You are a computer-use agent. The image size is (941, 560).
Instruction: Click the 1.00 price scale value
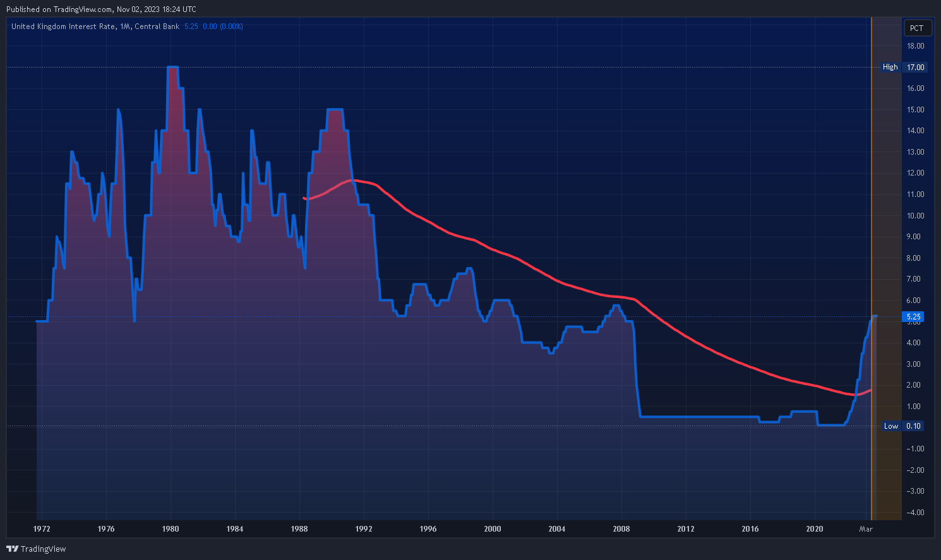click(913, 407)
